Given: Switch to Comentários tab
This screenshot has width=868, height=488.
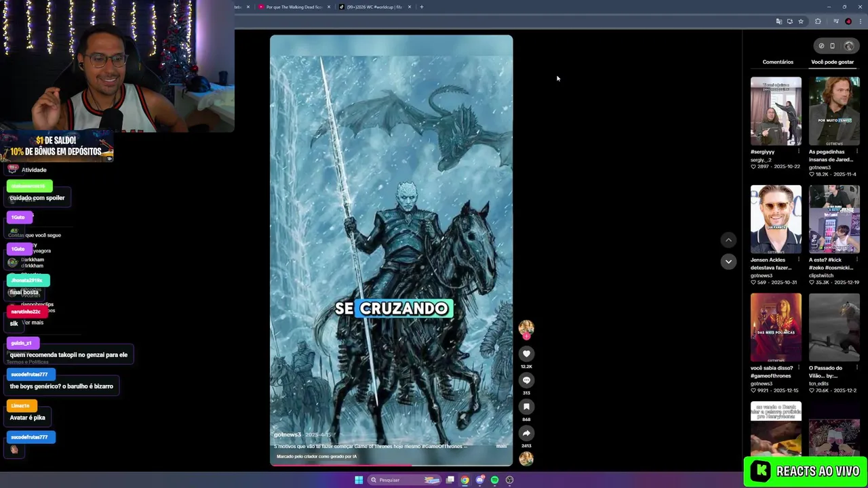Looking at the screenshot, I should [778, 62].
